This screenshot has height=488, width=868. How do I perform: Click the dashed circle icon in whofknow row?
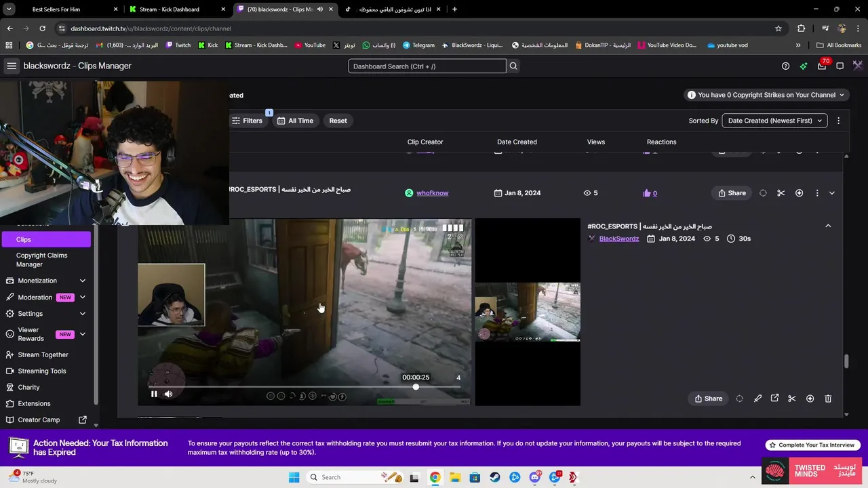(x=763, y=193)
